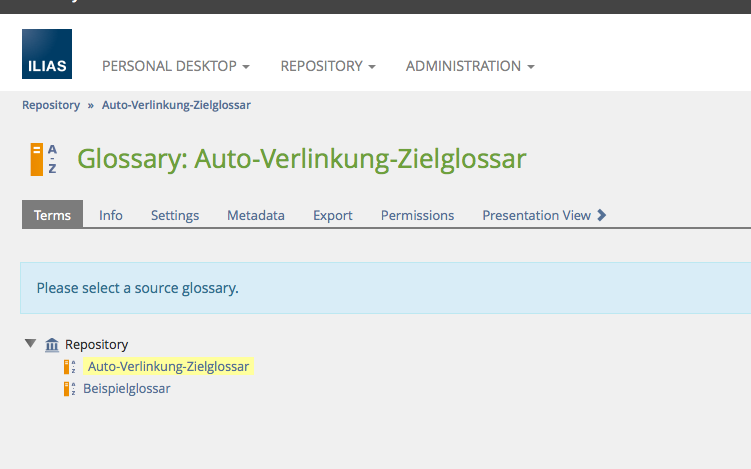Open the Settings tab

click(175, 215)
